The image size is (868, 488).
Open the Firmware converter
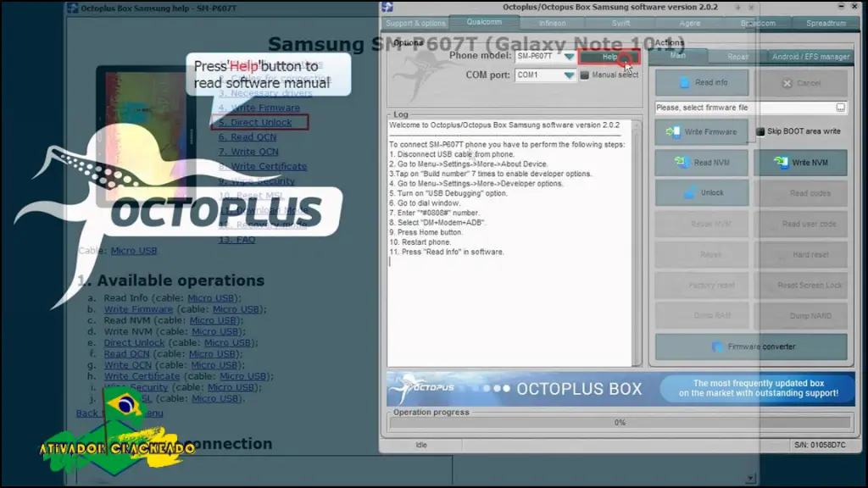(751, 347)
